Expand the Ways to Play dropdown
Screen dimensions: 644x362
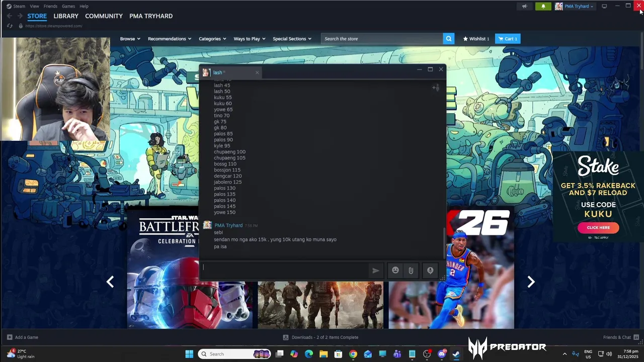click(x=250, y=39)
